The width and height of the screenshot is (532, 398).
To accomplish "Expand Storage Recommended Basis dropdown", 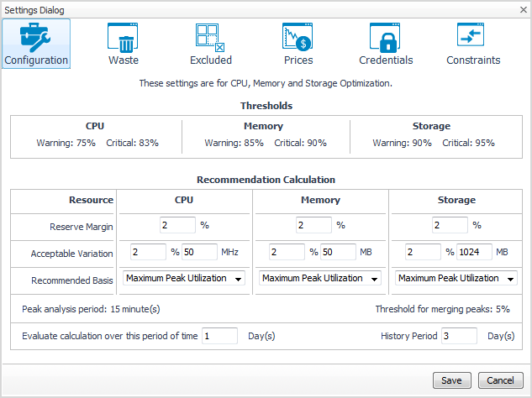I will coord(456,279).
